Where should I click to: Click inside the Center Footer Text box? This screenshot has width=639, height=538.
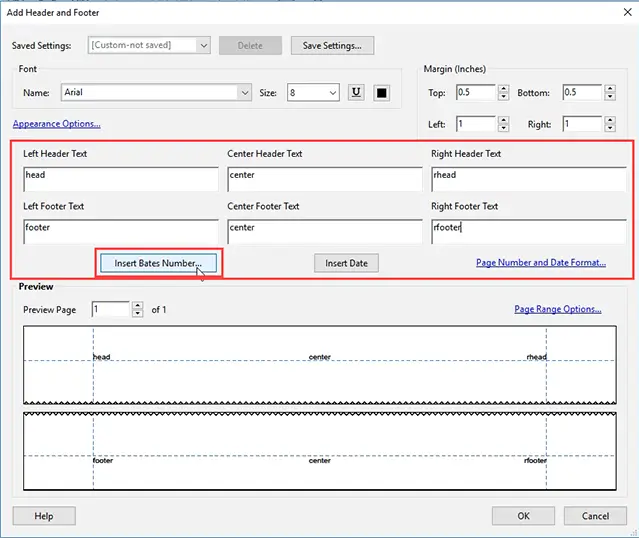pos(325,232)
